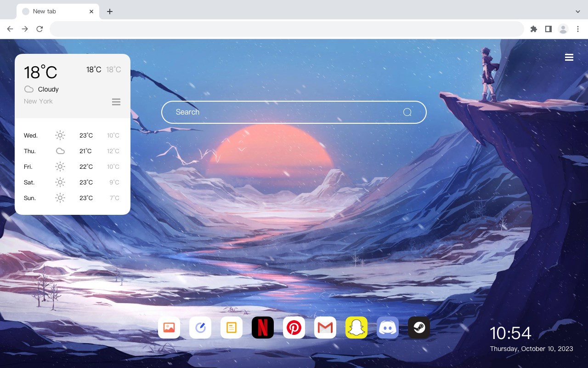This screenshot has height=368, width=588.
Task: Open the Chrome profile avatar
Action: pos(563,29)
